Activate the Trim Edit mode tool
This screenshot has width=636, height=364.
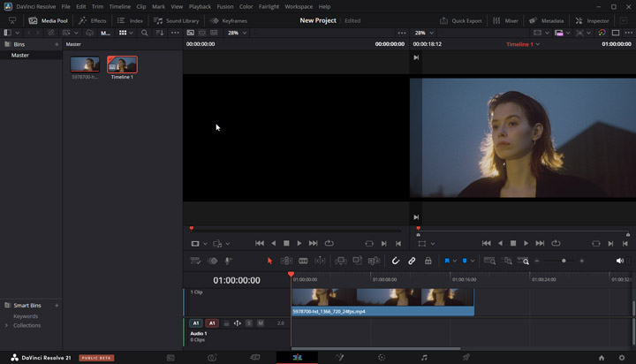(286, 261)
